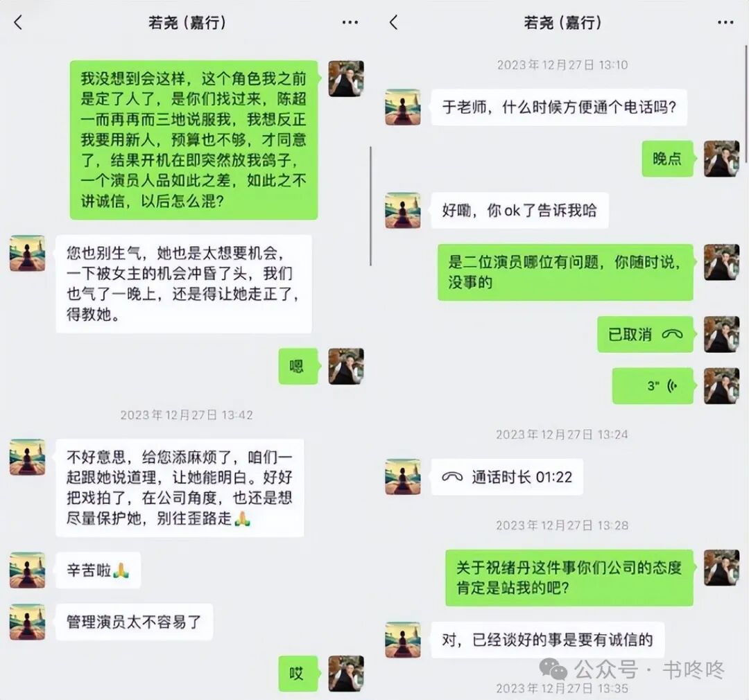The width and height of the screenshot is (749, 700).
Task: Tap the left chat title 若尧（嘉行）
Action: (187, 22)
